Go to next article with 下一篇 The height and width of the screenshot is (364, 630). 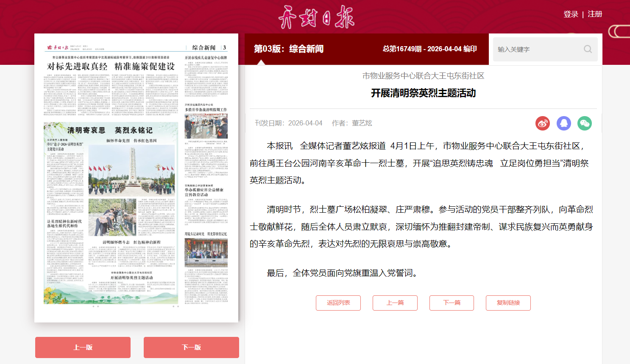click(x=452, y=303)
